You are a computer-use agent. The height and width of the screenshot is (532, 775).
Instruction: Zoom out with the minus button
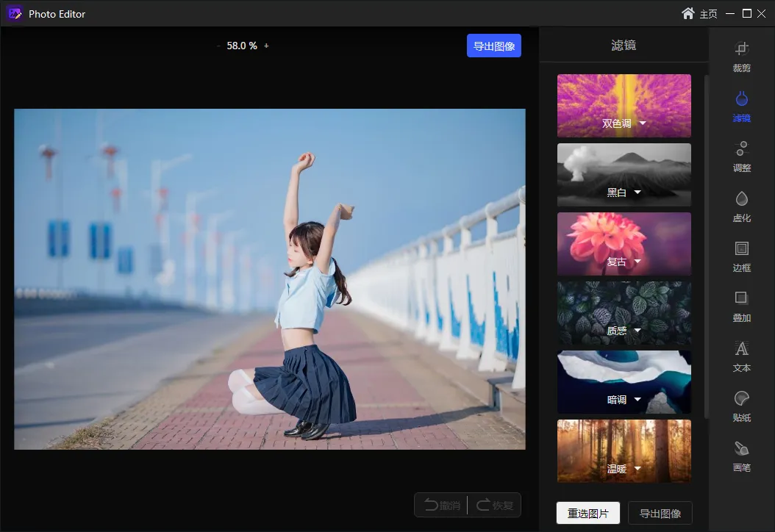tap(218, 46)
